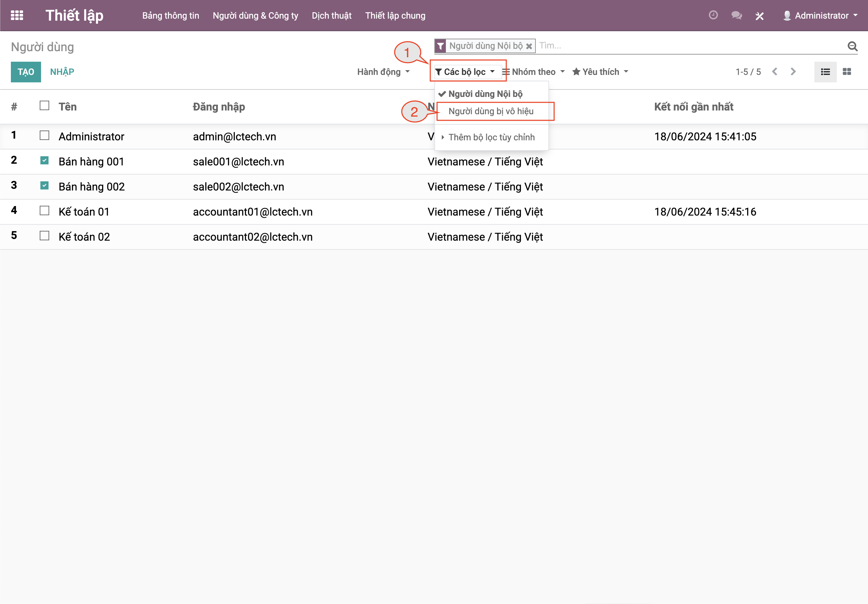Screen dimensions: 868x604
Task: Toggle the select-all header checkbox
Action: point(44,106)
